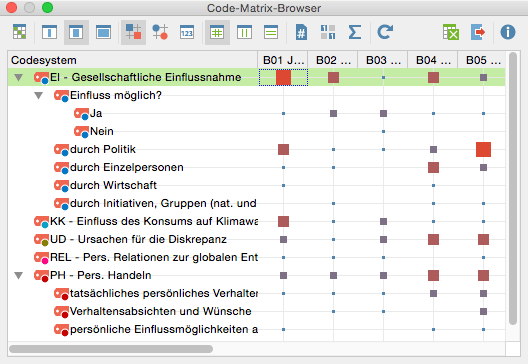Click pink code icon next to REL
This screenshot has height=364, width=528.
point(41,258)
